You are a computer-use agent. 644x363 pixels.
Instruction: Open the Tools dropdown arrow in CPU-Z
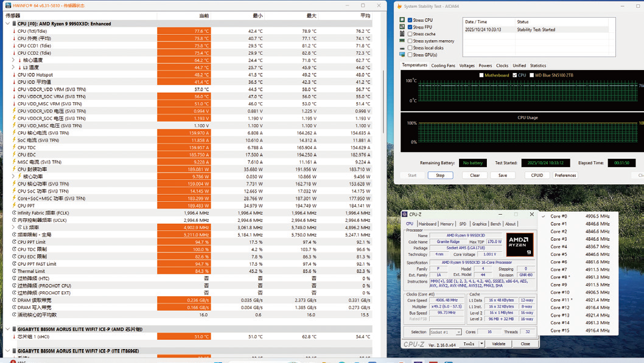(x=481, y=344)
